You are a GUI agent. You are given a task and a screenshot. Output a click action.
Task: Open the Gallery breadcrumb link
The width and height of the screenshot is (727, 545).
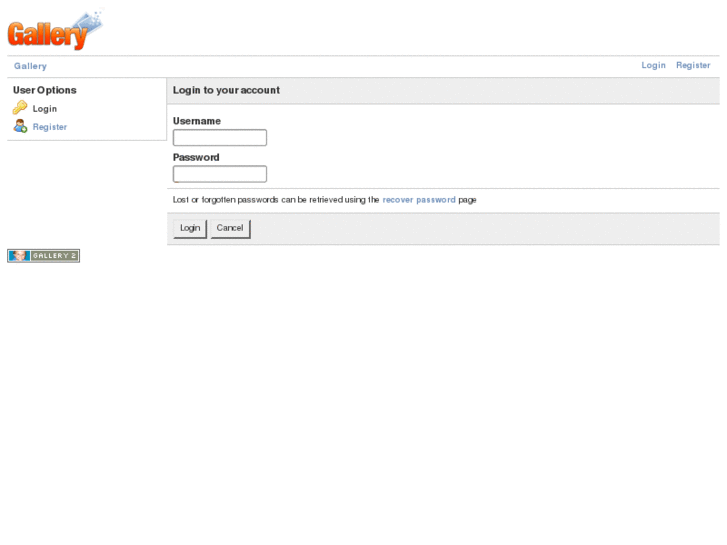click(30, 66)
